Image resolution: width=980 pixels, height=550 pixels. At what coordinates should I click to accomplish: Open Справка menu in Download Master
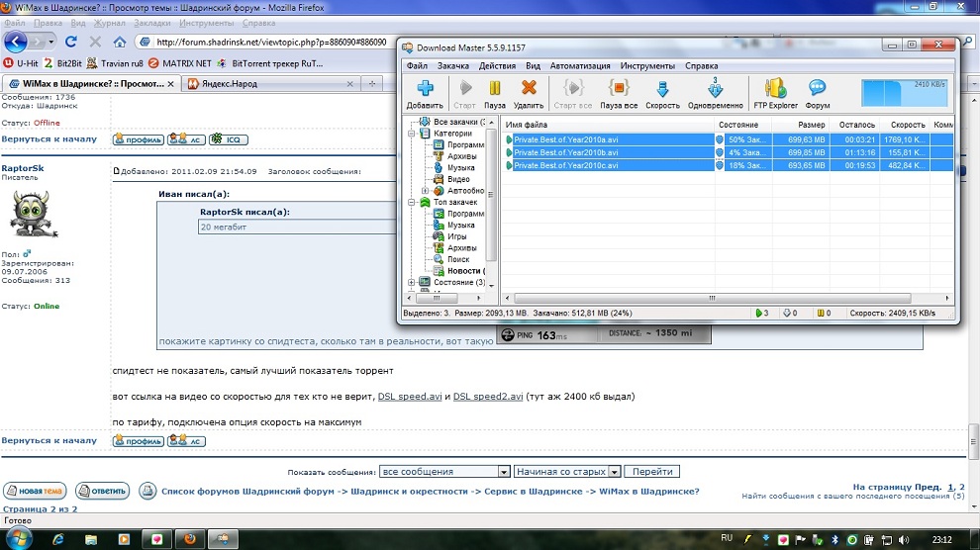click(x=701, y=65)
